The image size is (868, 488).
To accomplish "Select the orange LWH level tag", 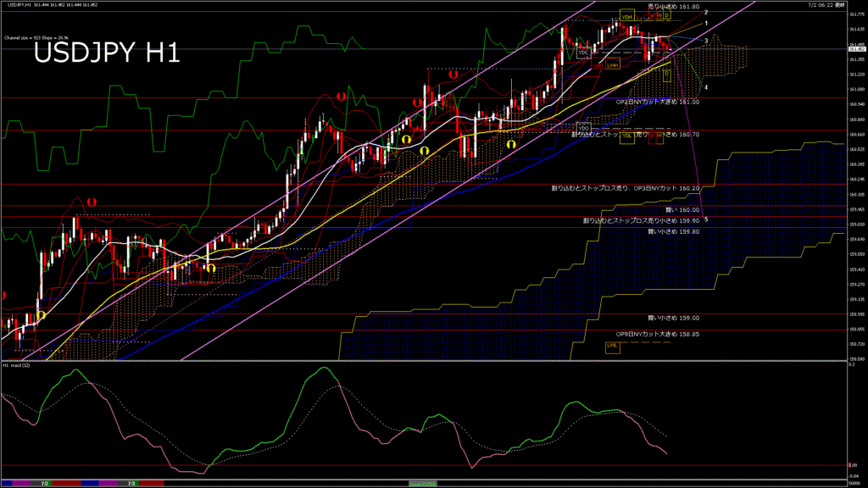I will tap(613, 65).
